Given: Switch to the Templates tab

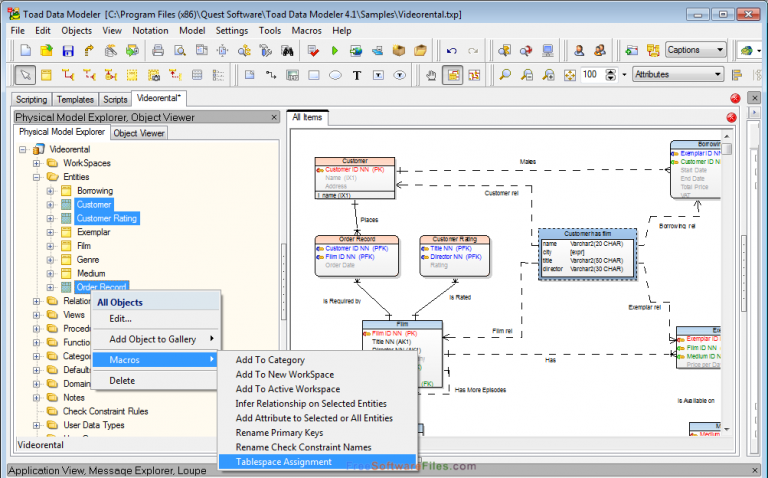Looking at the screenshot, I should pos(75,99).
